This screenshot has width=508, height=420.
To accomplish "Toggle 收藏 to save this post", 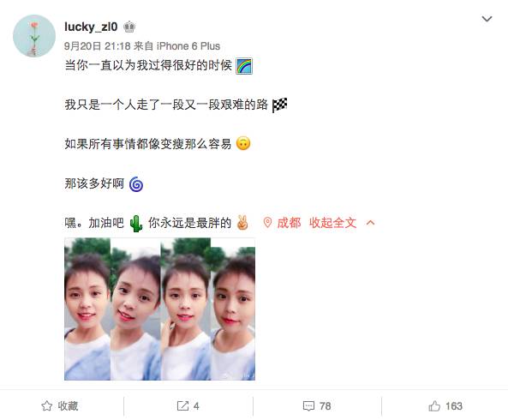I will [x=60, y=405].
